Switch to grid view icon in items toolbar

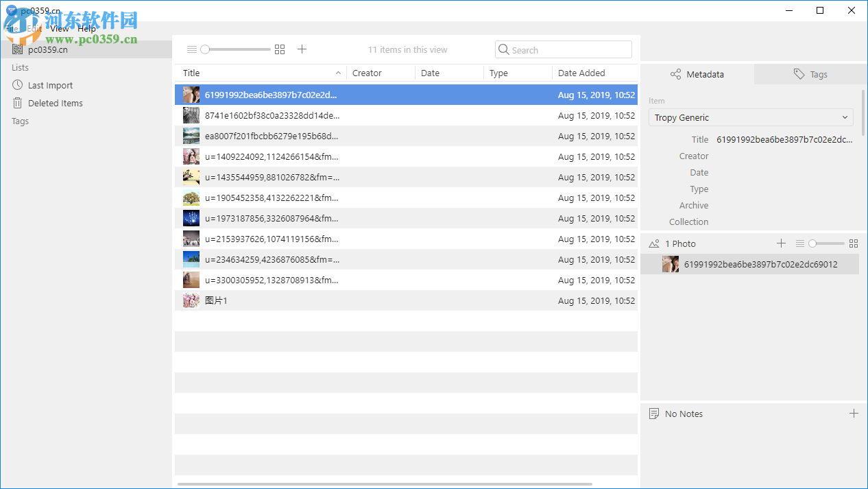279,49
